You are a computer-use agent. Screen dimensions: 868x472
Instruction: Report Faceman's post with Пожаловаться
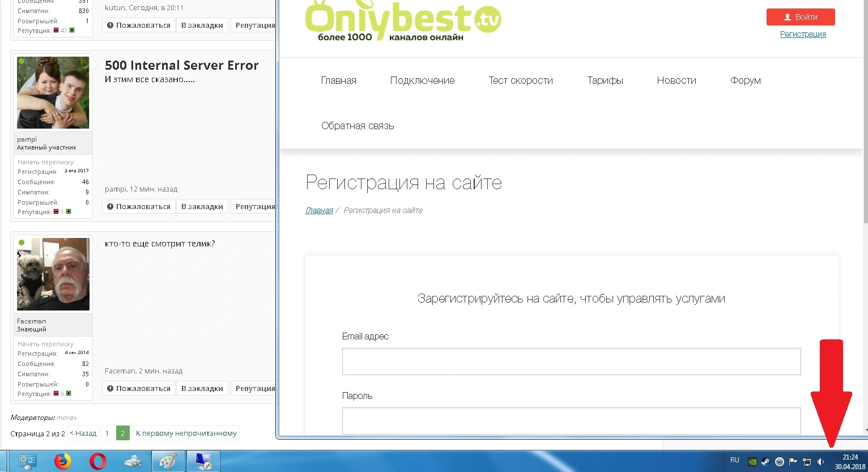click(139, 388)
